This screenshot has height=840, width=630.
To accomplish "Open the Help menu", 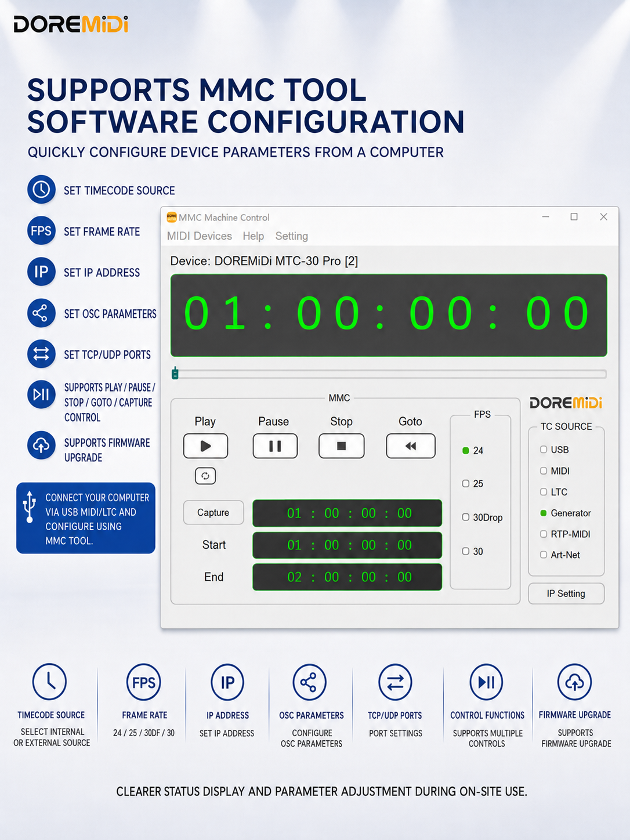I will 254,236.
